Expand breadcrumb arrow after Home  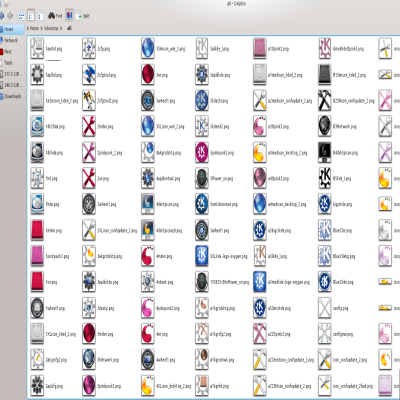pyautogui.click(x=42, y=28)
